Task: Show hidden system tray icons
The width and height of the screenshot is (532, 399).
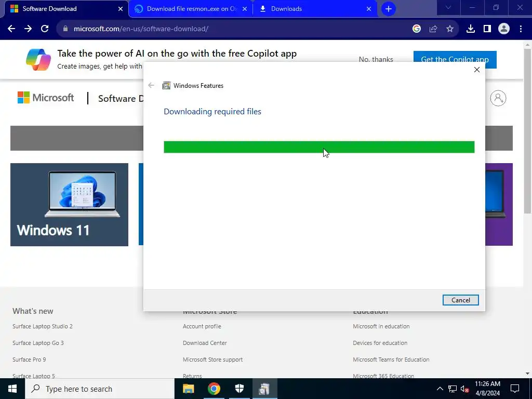Action: (x=440, y=389)
